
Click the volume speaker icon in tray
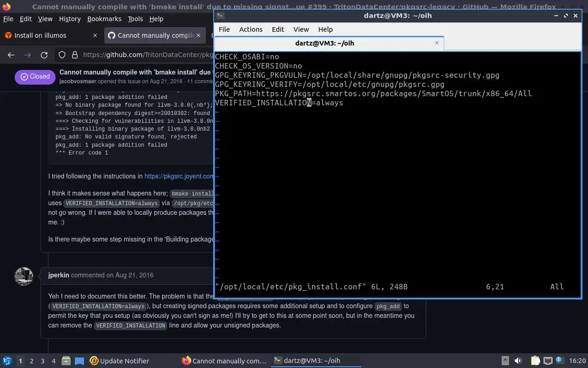518,361
